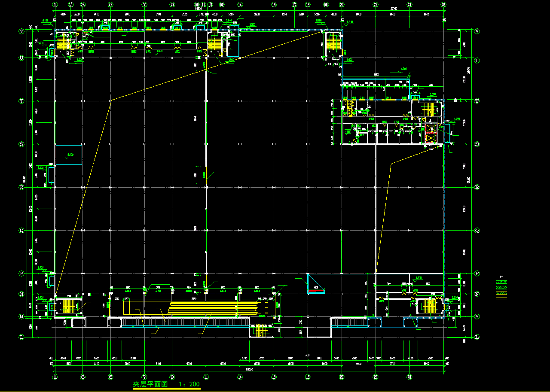Click grid bubble 14 in the bottom axis row

[240, 377]
